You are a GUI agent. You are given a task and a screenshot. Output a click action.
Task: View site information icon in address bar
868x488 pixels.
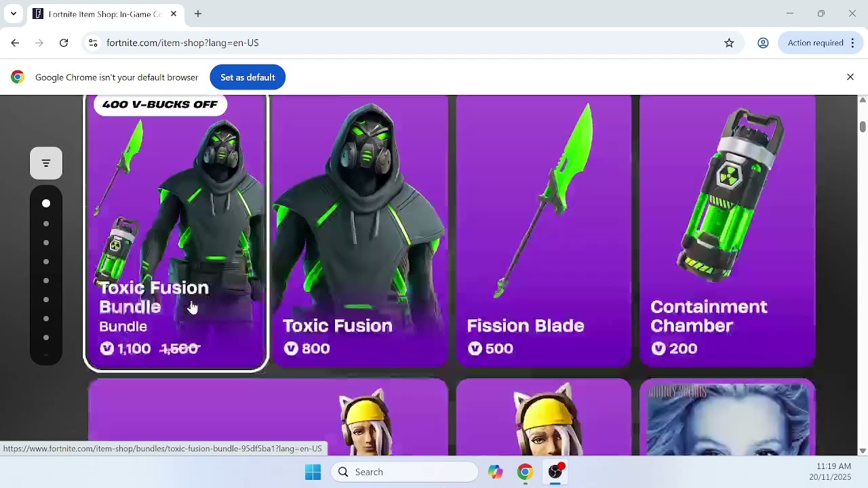click(x=93, y=43)
